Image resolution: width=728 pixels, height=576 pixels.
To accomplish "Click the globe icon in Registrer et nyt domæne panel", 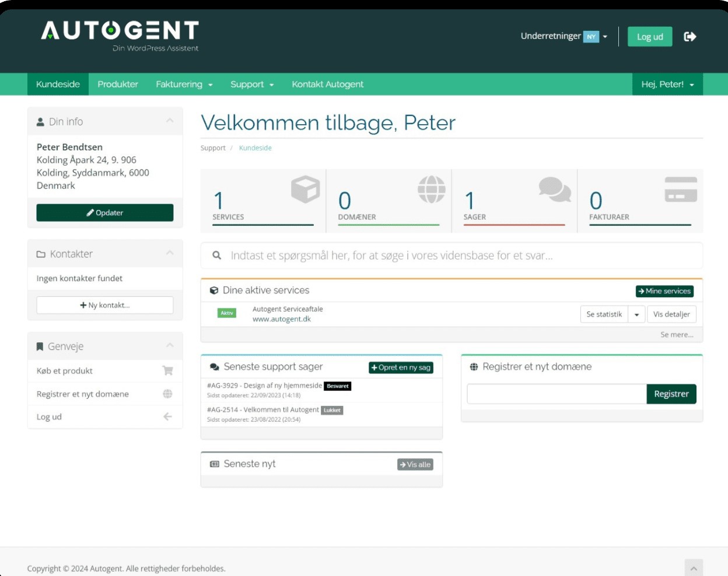I will tap(474, 367).
